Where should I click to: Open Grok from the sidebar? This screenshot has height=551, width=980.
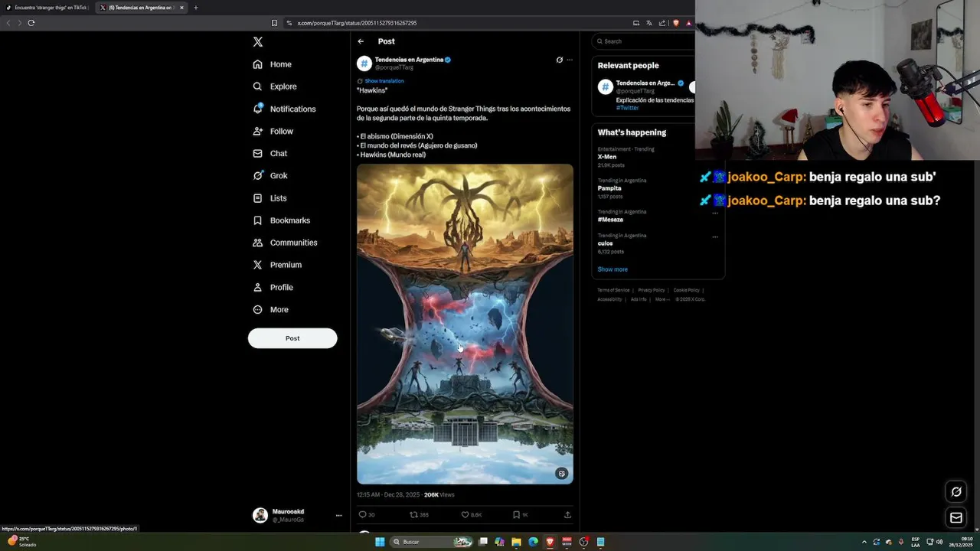(270, 175)
